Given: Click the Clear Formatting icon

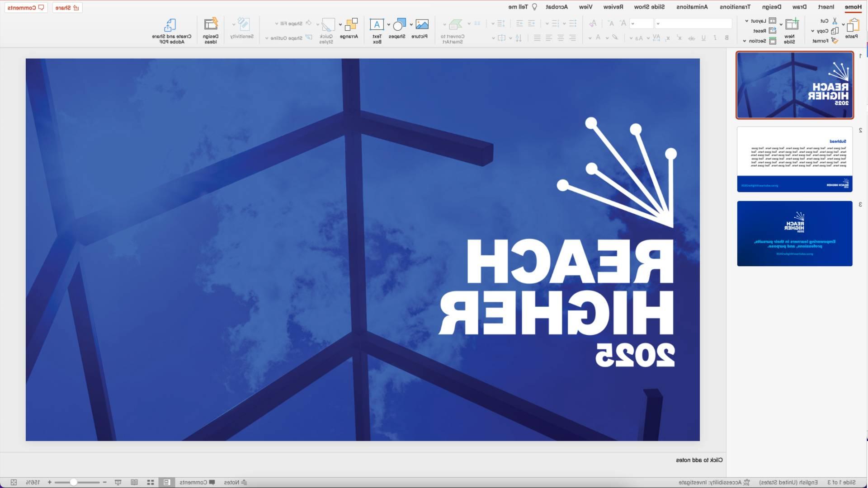Looking at the screenshot, I should [x=593, y=23].
